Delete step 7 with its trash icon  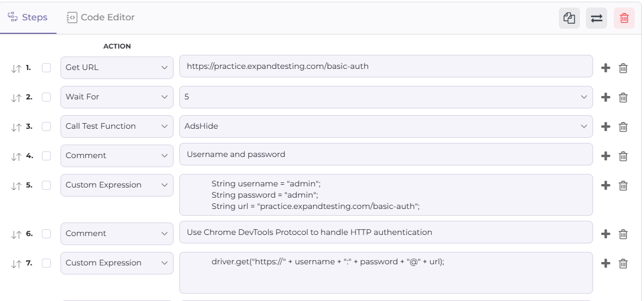(623, 263)
